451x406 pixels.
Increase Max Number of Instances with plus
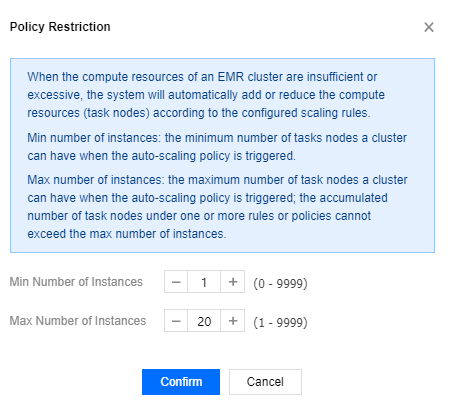pyautogui.click(x=233, y=321)
